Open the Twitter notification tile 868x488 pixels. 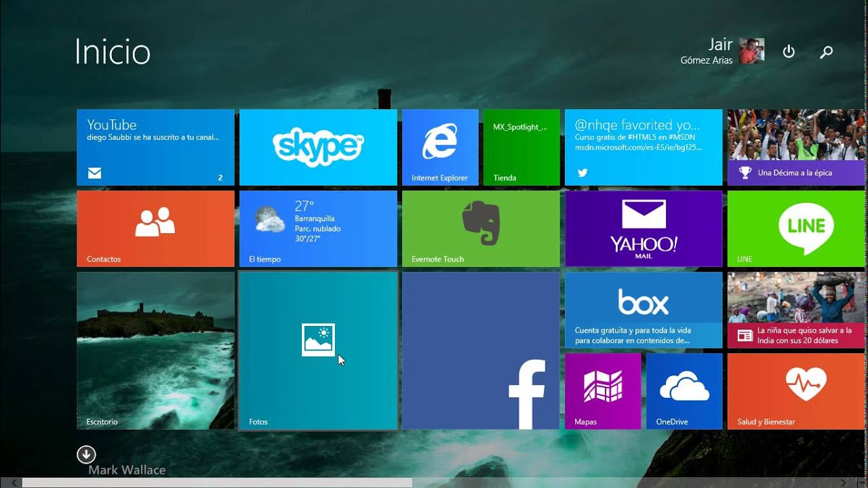pos(644,147)
